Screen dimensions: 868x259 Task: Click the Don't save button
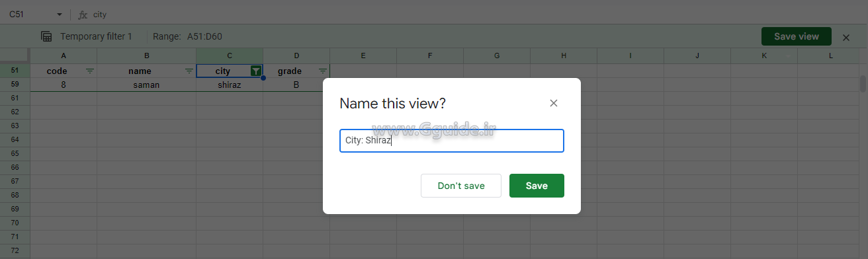(x=461, y=186)
